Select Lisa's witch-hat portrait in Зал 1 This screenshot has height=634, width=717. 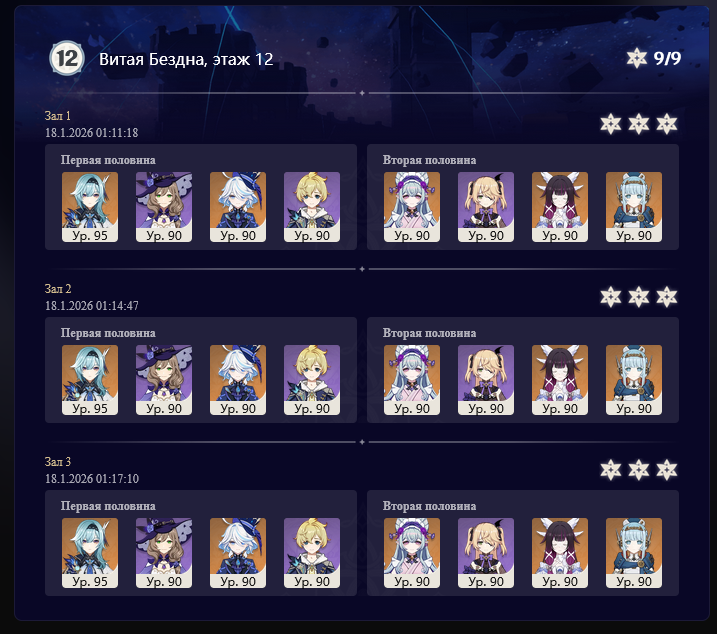[164, 207]
